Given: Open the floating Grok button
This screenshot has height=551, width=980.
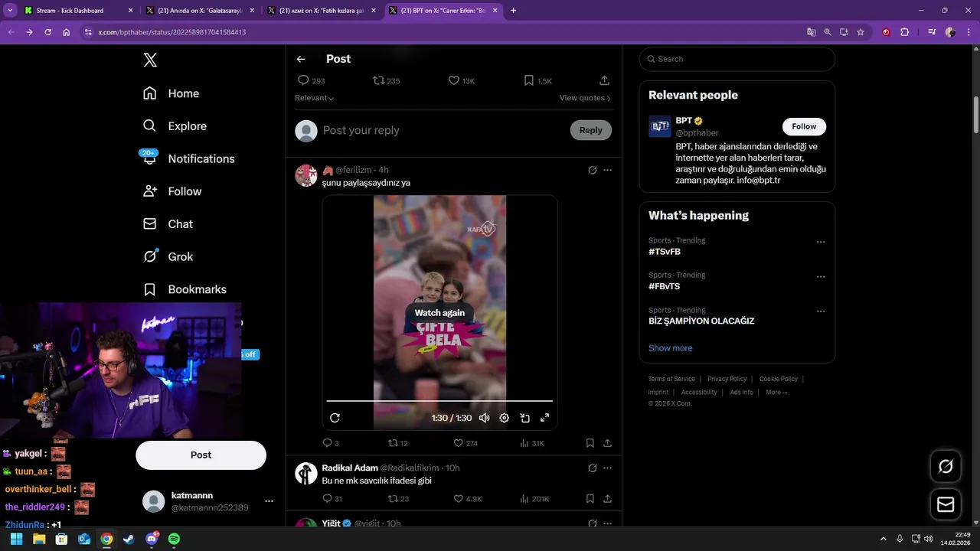Looking at the screenshot, I should pyautogui.click(x=946, y=466).
